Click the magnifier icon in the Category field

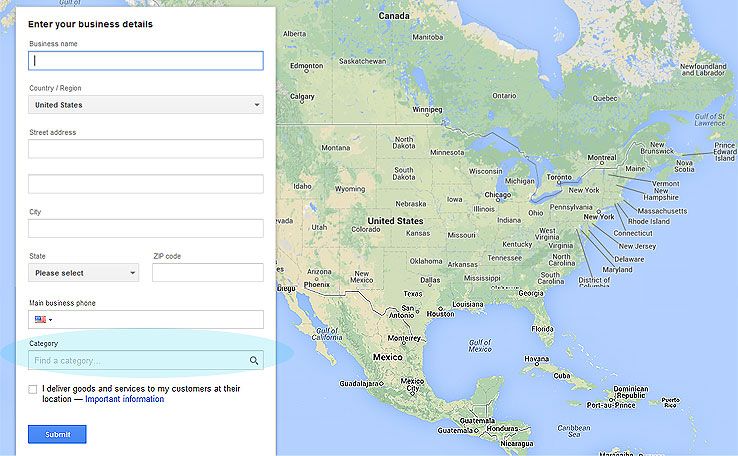point(254,360)
